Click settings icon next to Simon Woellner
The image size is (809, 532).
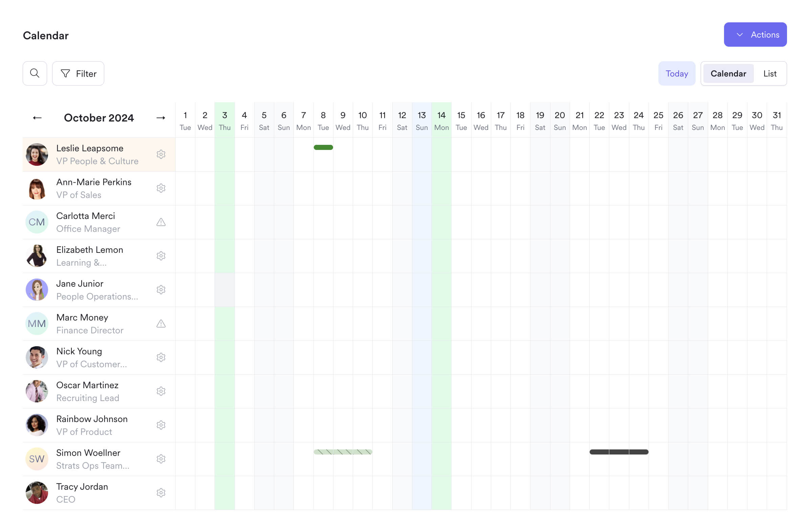click(x=161, y=458)
